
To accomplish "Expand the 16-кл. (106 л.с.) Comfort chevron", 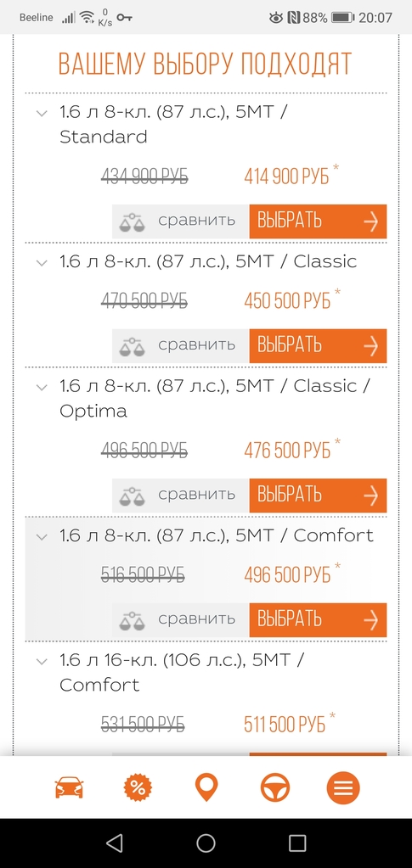I will click(42, 661).
